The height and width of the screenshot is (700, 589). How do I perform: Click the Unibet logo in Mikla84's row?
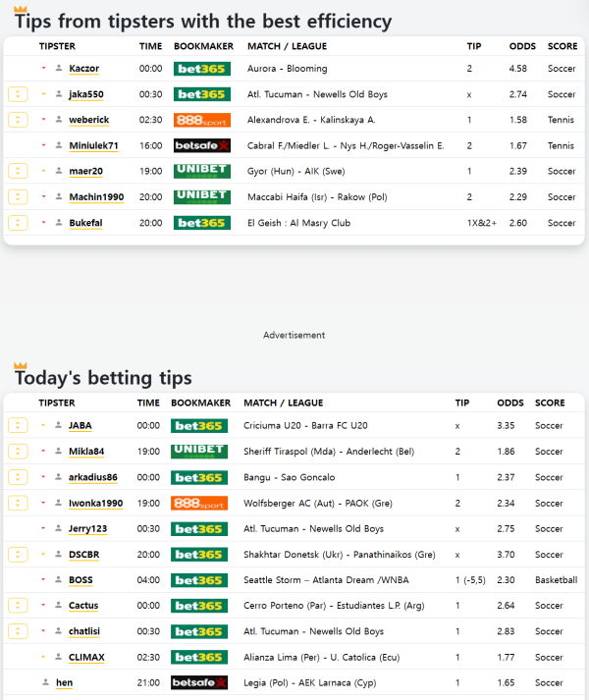(199, 452)
